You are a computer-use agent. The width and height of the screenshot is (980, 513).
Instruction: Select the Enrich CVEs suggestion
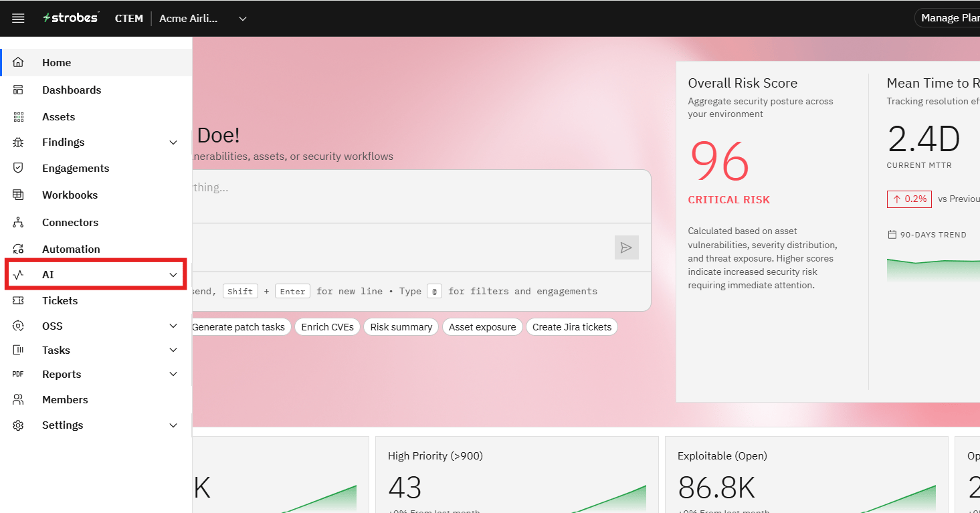click(x=328, y=327)
